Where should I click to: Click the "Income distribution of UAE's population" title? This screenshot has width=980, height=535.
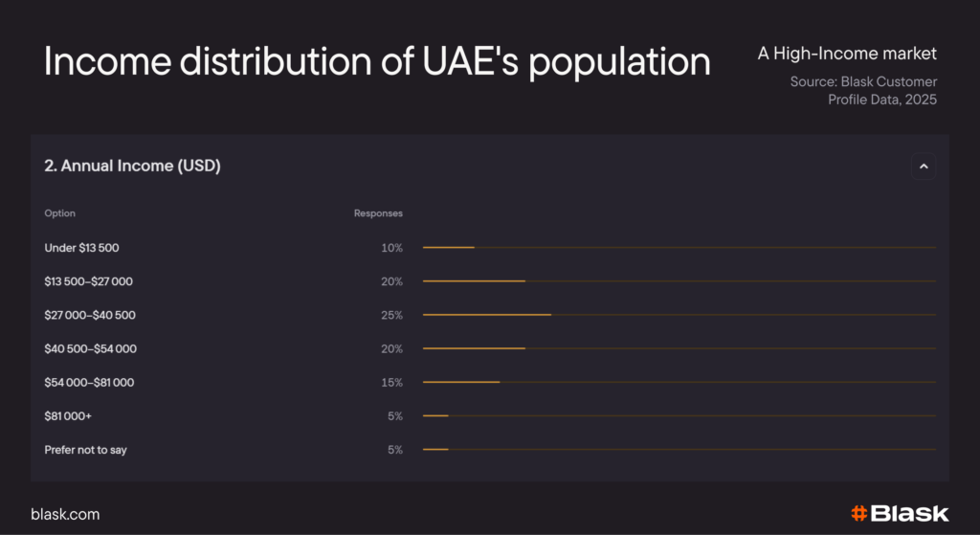click(x=377, y=62)
